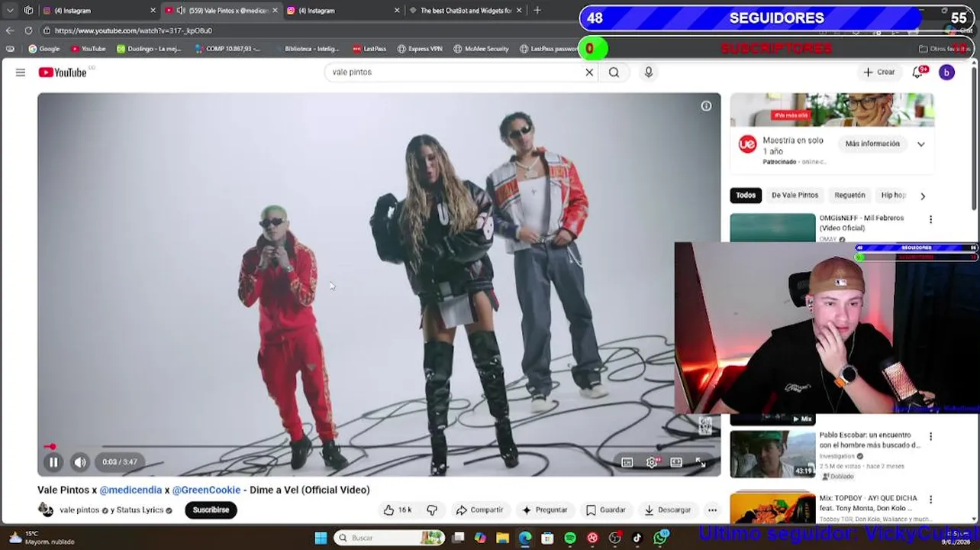Like the video with thumbs up
The height and width of the screenshot is (550, 980).
397,510
